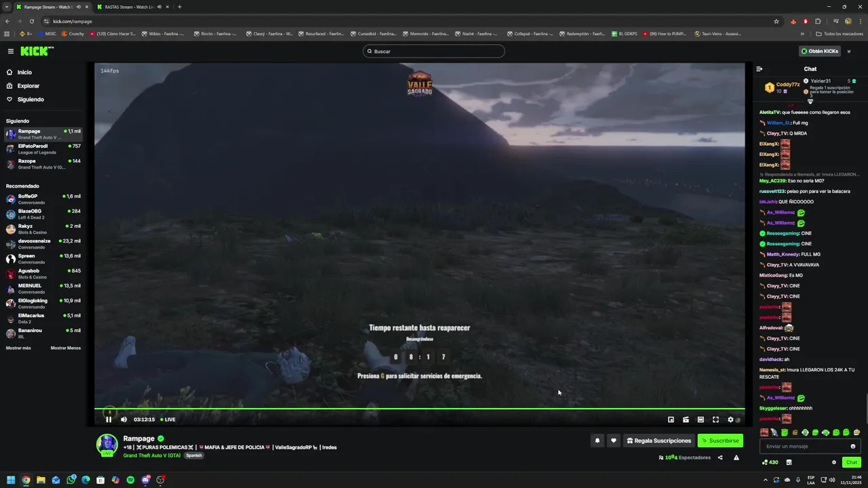Enable picture-in-picture mode
The image size is (868, 488).
point(671,420)
